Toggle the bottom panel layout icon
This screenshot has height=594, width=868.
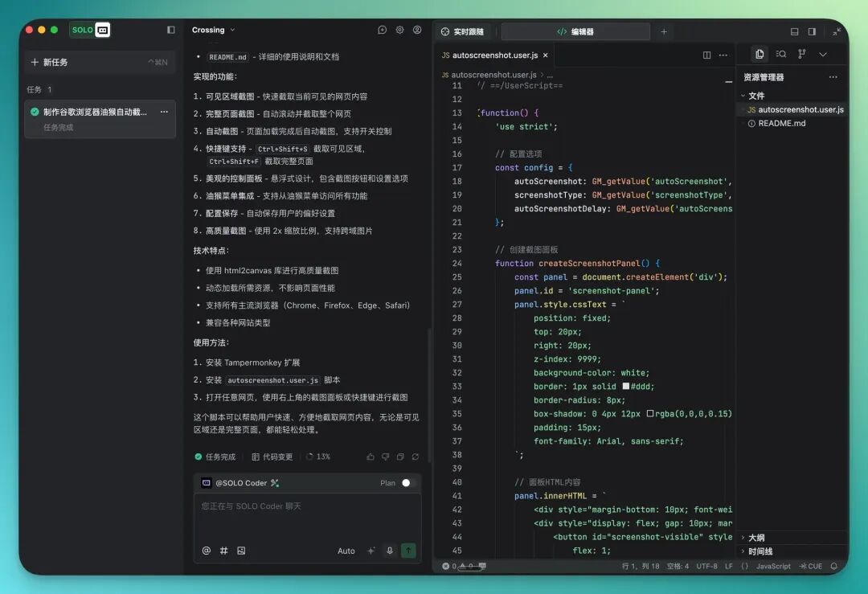pos(794,32)
